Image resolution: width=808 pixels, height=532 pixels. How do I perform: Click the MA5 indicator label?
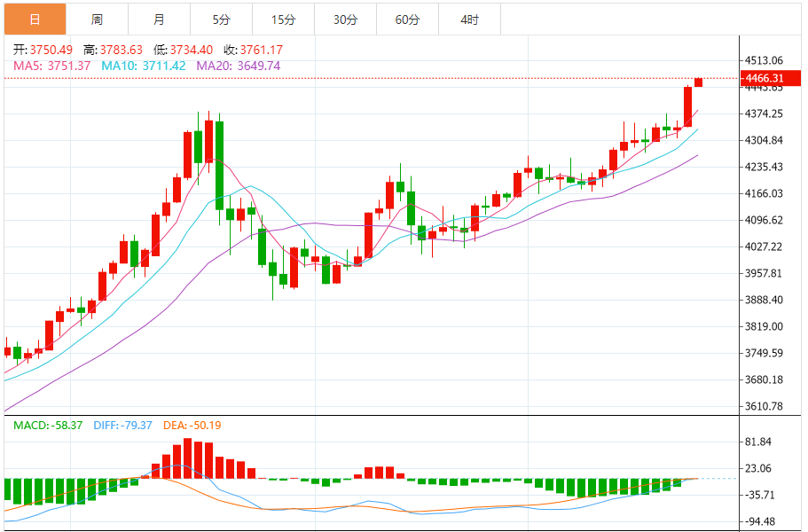click(x=52, y=66)
